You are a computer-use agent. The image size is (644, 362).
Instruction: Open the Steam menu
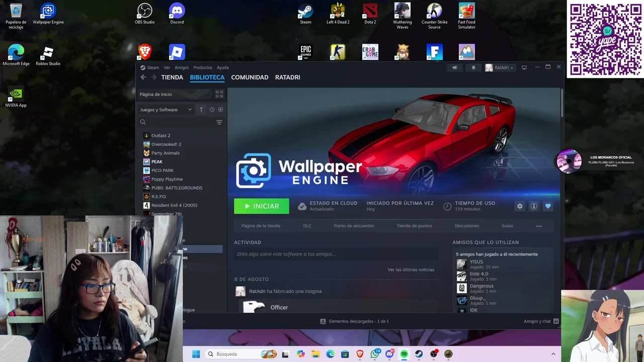coord(150,67)
